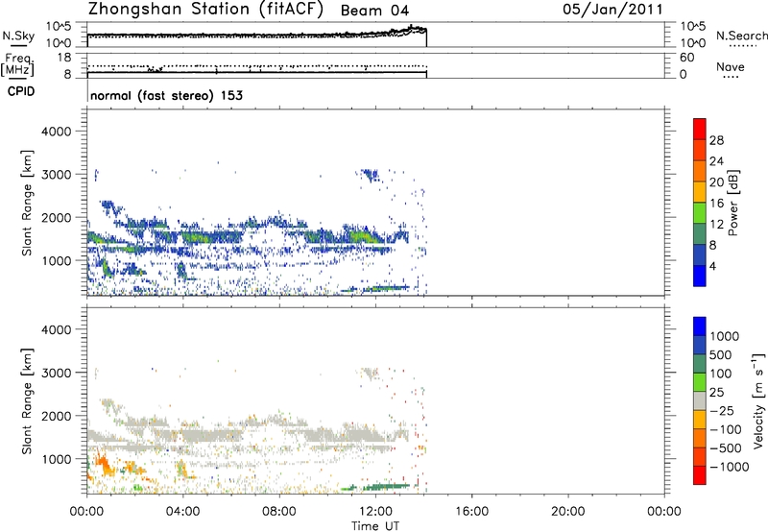Select the "N.Search" legend label
The height and width of the screenshot is (532, 768).
click(741, 36)
